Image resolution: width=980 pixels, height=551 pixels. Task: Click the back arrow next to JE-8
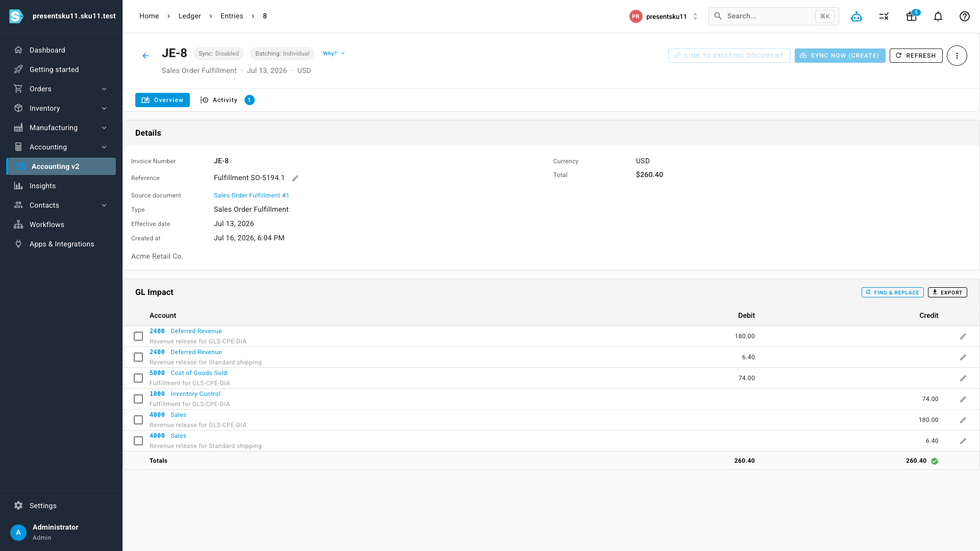(x=145, y=56)
